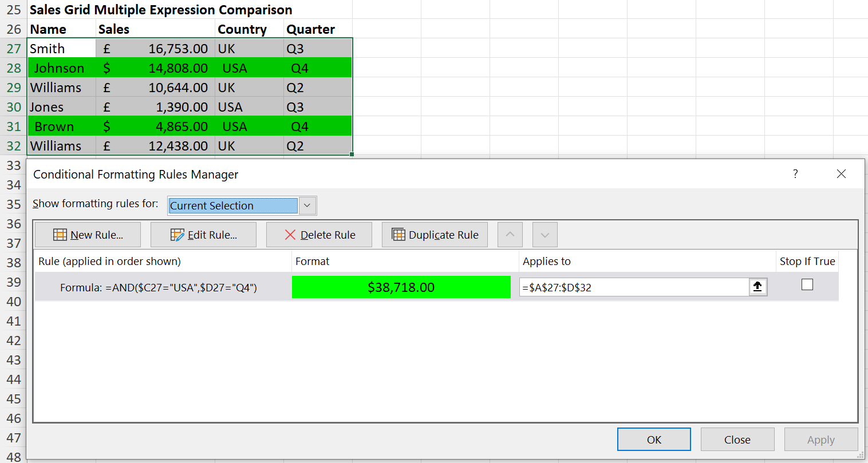The width and height of the screenshot is (868, 463).
Task: Click the green $38,718.00 format preview
Action: [x=401, y=287]
